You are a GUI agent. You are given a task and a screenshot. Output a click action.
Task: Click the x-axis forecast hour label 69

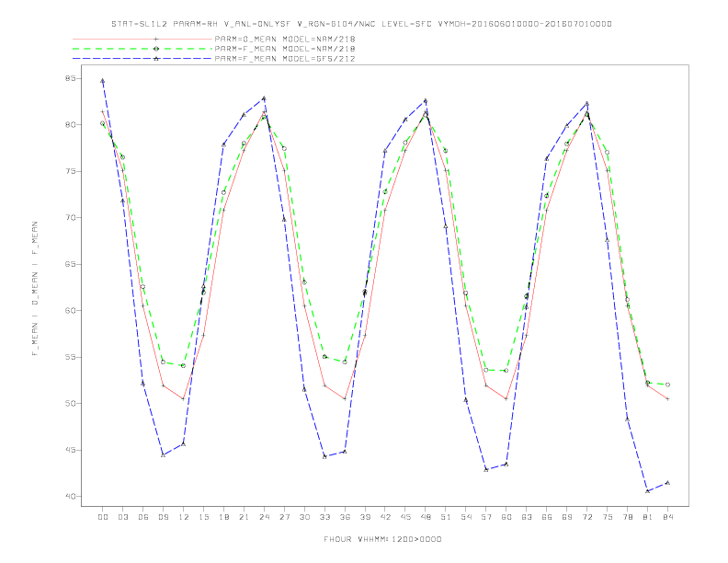click(567, 517)
